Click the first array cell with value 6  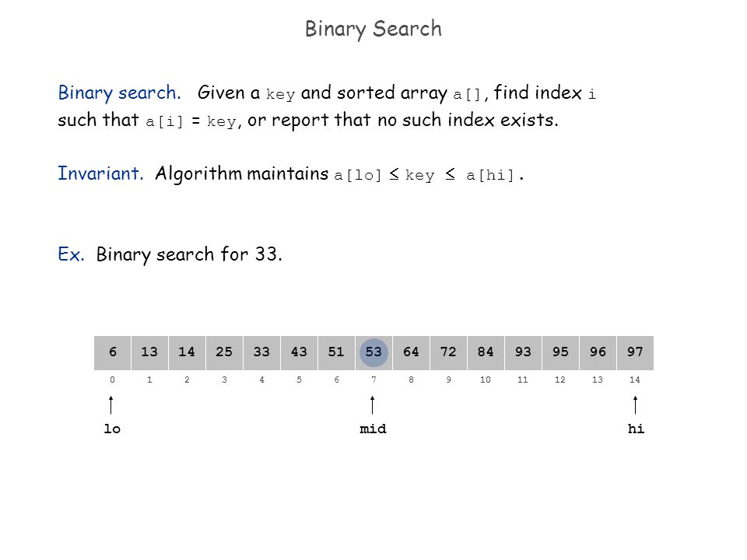point(112,353)
